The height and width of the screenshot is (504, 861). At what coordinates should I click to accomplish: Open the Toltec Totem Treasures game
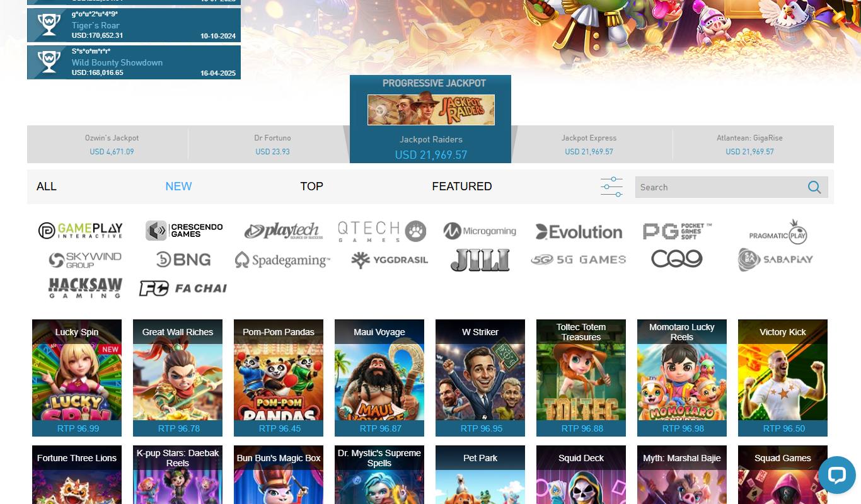pos(581,378)
